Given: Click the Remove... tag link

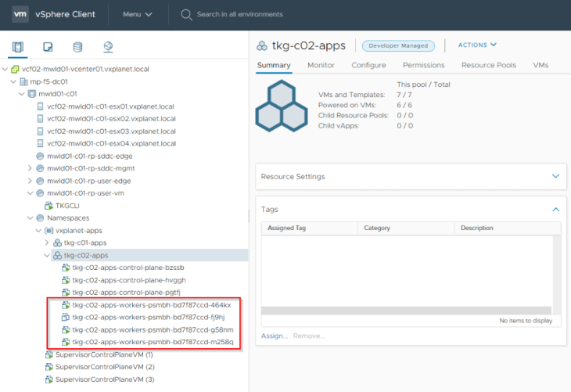Looking at the screenshot, I should 309,336.
